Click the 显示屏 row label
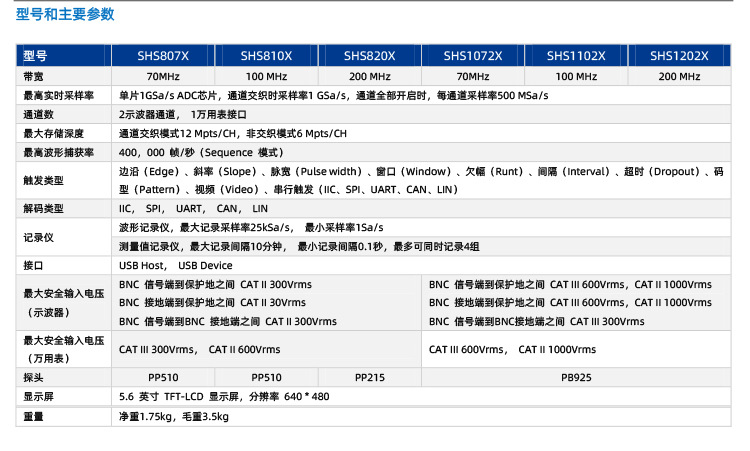Viewport: 750px width, 451px height. tap(38, 396)
